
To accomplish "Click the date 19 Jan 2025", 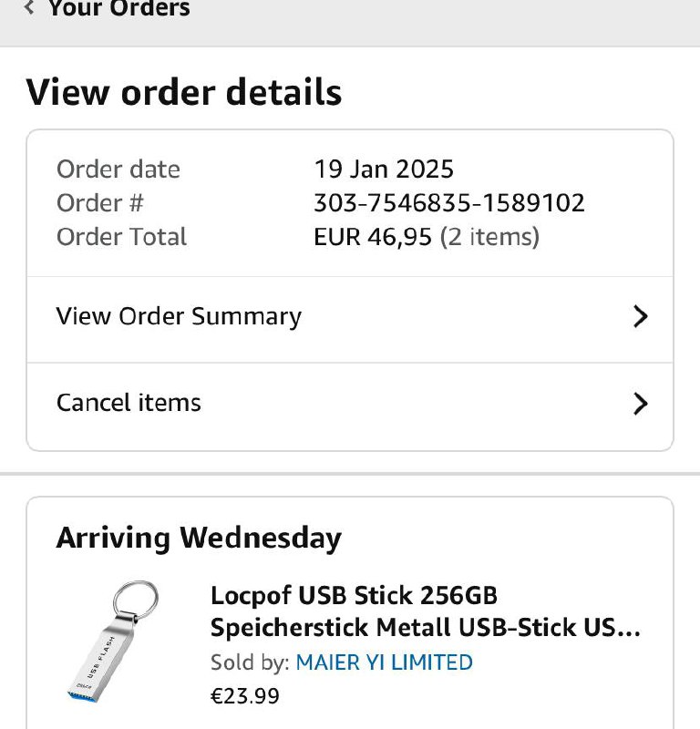I will [x=384, y=169].
